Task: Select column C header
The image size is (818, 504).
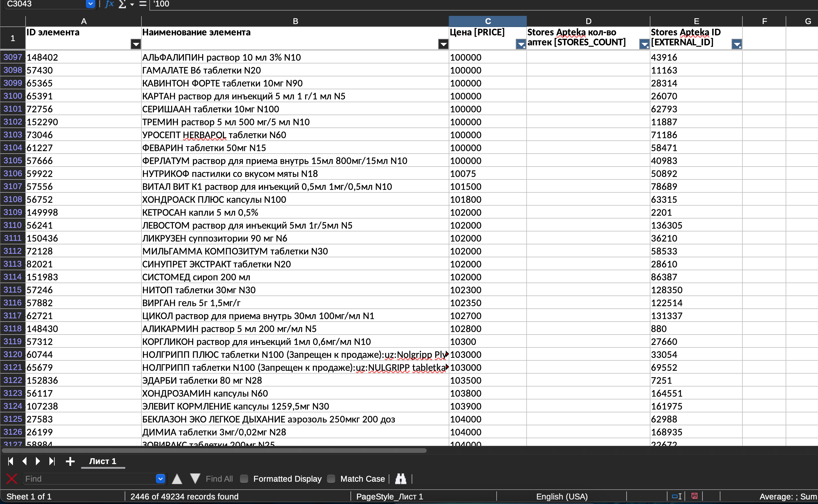Action: point(488,21)
